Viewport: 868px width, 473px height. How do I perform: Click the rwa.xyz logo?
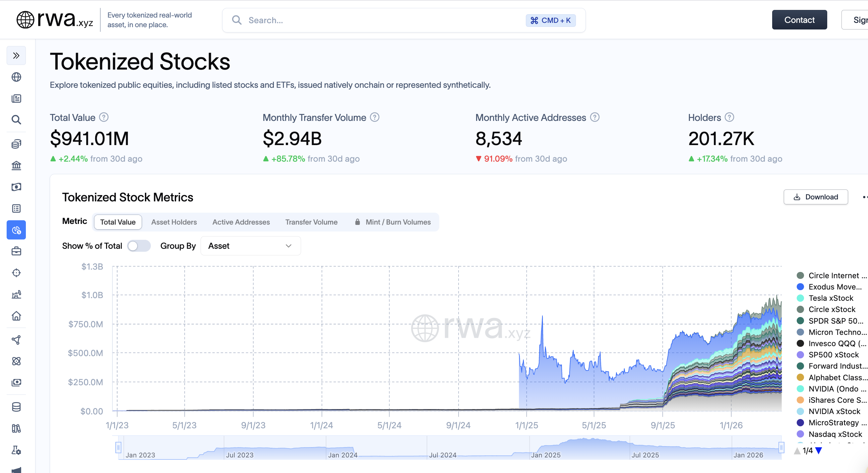coord(55,20)
